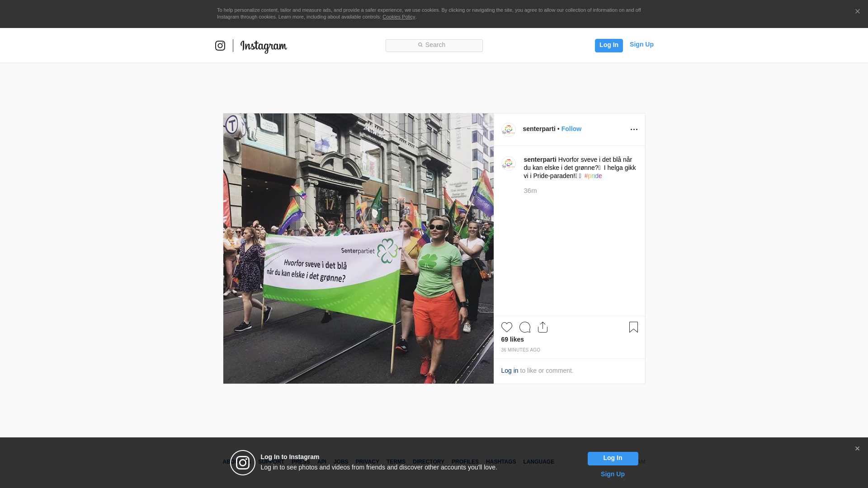Share the post using share icon
868x488 pixels.
[542, 327]
